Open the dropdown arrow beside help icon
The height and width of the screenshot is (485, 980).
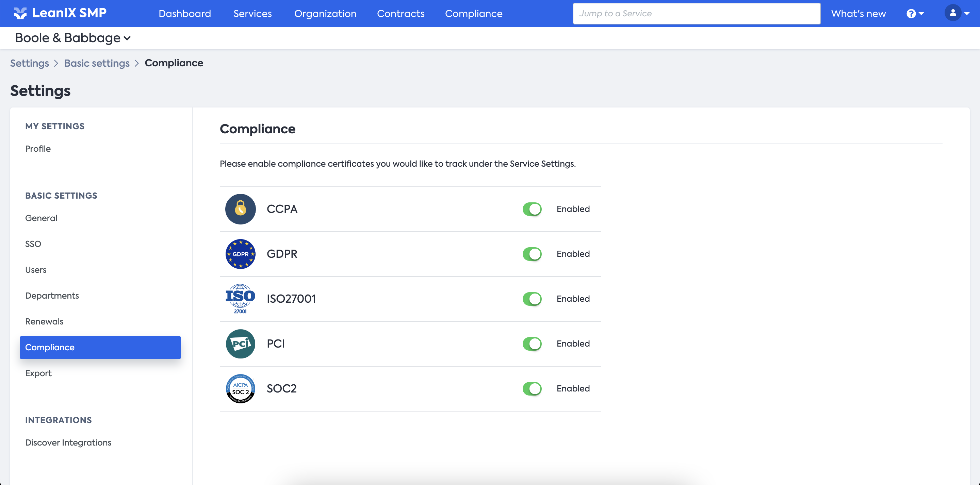(x=921, y=14)
